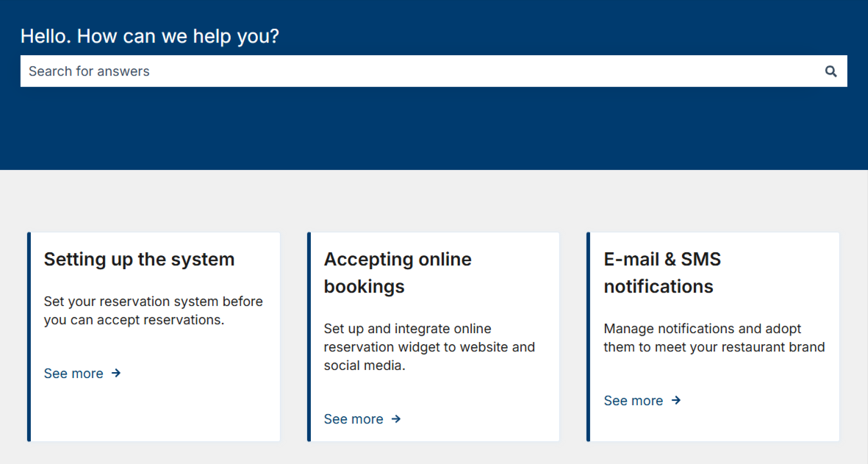The image size is (868, 464).
Task: Click blue accent bar of Setting up card
Action: click(x=29, y=337)
